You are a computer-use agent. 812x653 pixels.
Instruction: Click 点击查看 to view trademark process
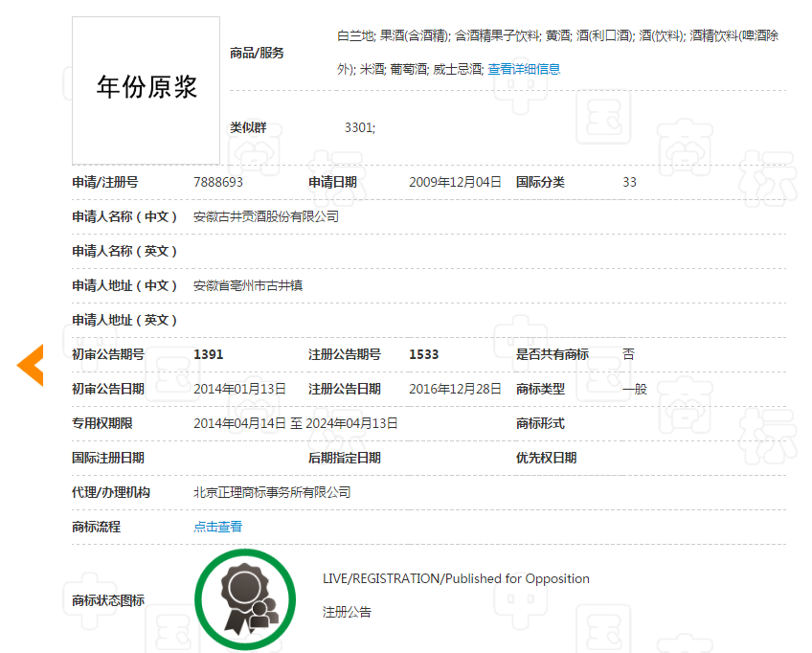click(x=217, y=527)
